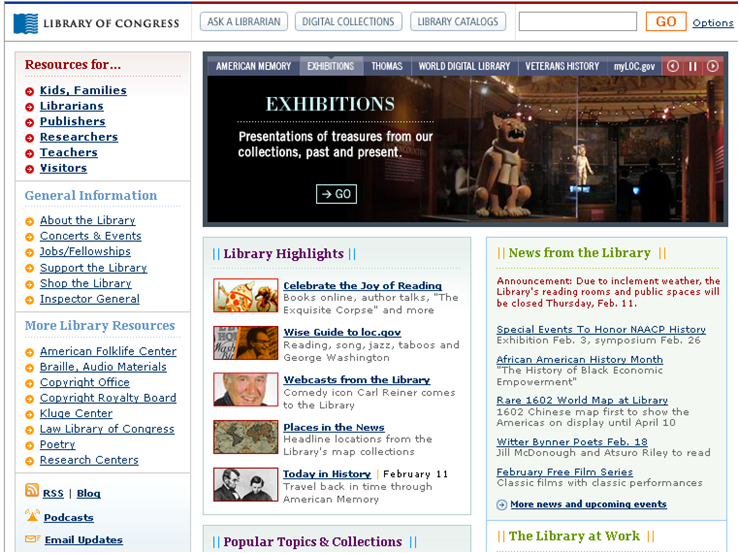
Task: Open the RSS text link
Action: click(x=53, y=494)
